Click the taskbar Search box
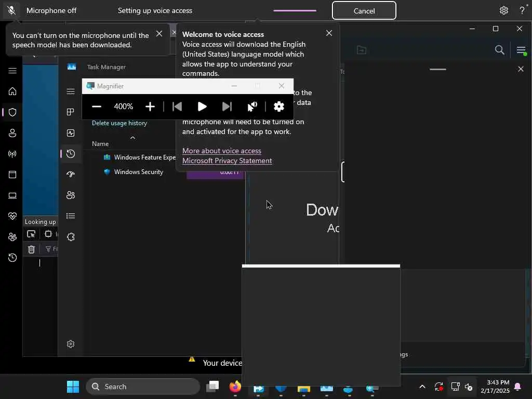 point(143,387)
